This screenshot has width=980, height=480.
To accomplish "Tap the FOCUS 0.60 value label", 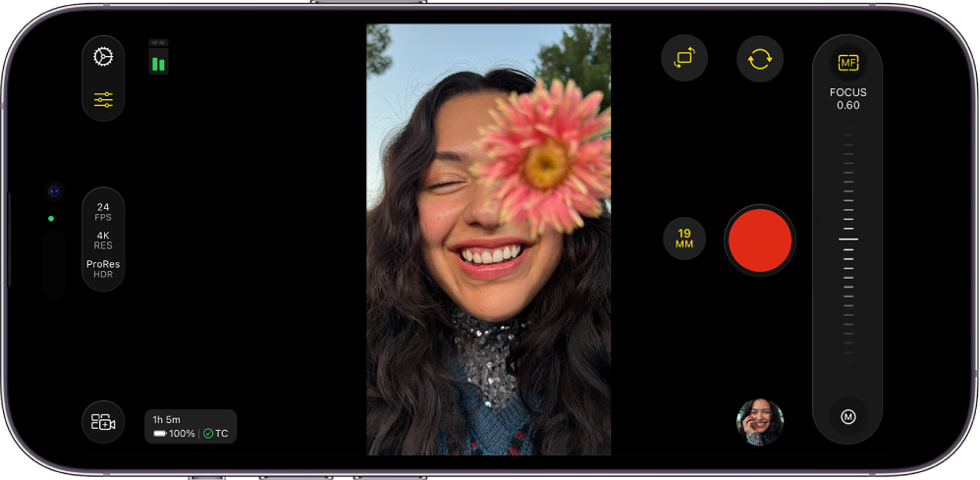I will [x=848, y=99].
